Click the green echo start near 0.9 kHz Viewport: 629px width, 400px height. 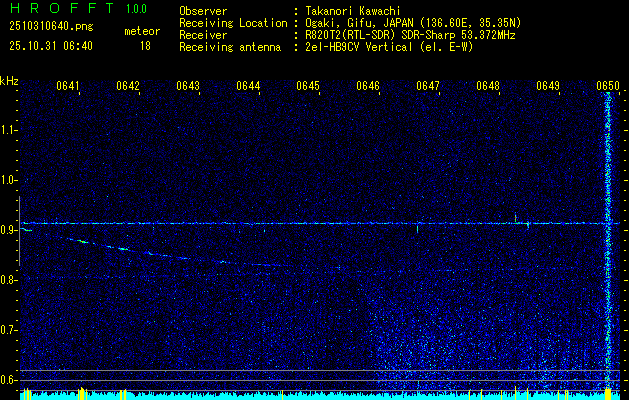27,230
